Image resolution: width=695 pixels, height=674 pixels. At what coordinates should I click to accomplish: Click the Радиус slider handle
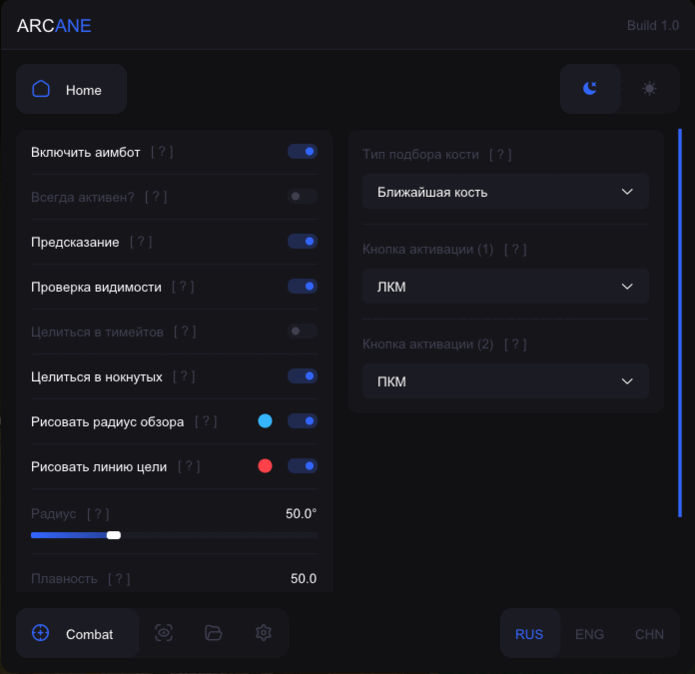point(114,535)
